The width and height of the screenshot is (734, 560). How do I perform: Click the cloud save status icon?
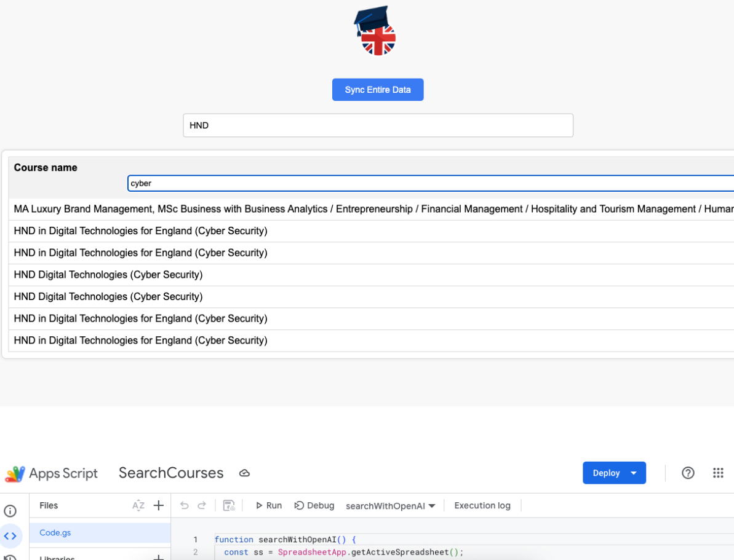click(x=244, y=473)
